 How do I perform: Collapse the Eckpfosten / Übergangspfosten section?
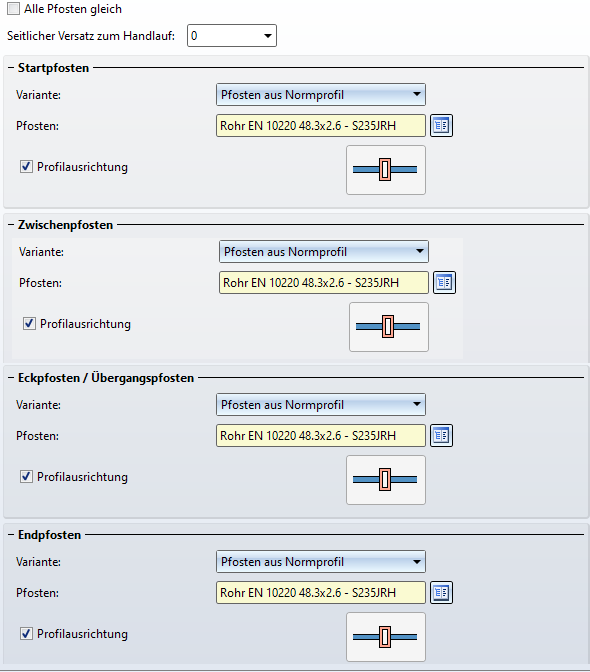[x=11, y=378]
